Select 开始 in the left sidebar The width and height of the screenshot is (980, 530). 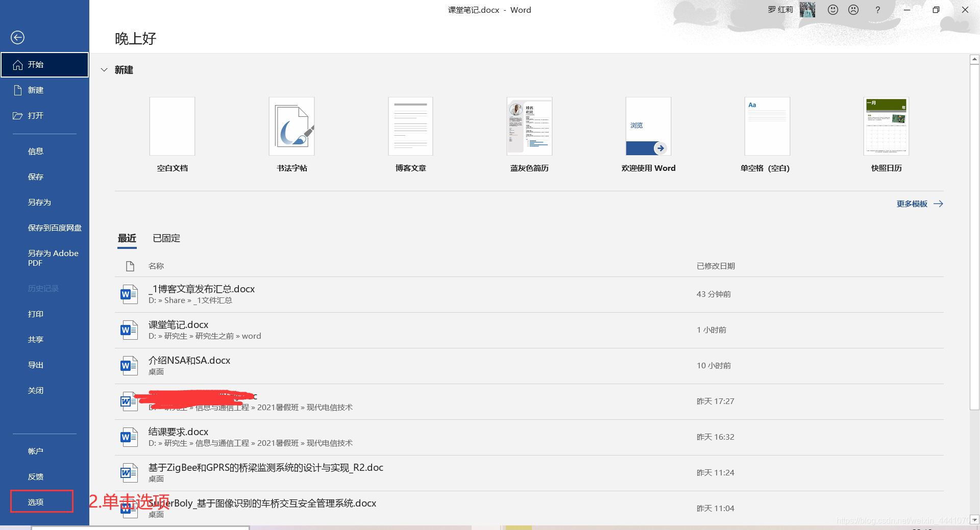44,65
